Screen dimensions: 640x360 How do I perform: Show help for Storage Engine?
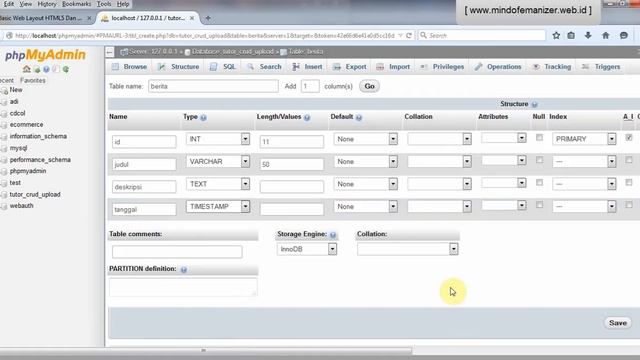(333, 235)
